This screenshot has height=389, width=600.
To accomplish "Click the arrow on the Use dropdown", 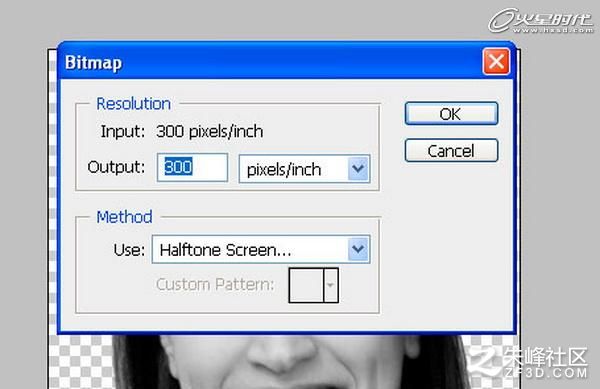I will click(x=358, y=249).
